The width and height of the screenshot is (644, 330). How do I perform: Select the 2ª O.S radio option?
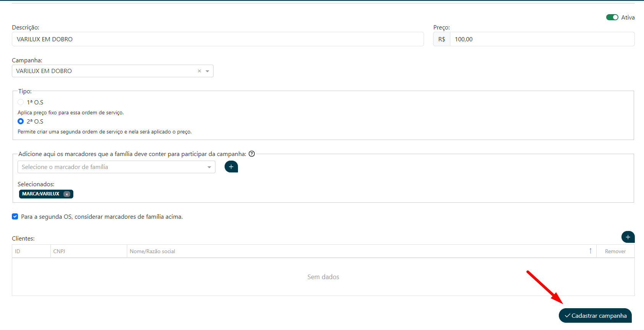pos(21,121)
